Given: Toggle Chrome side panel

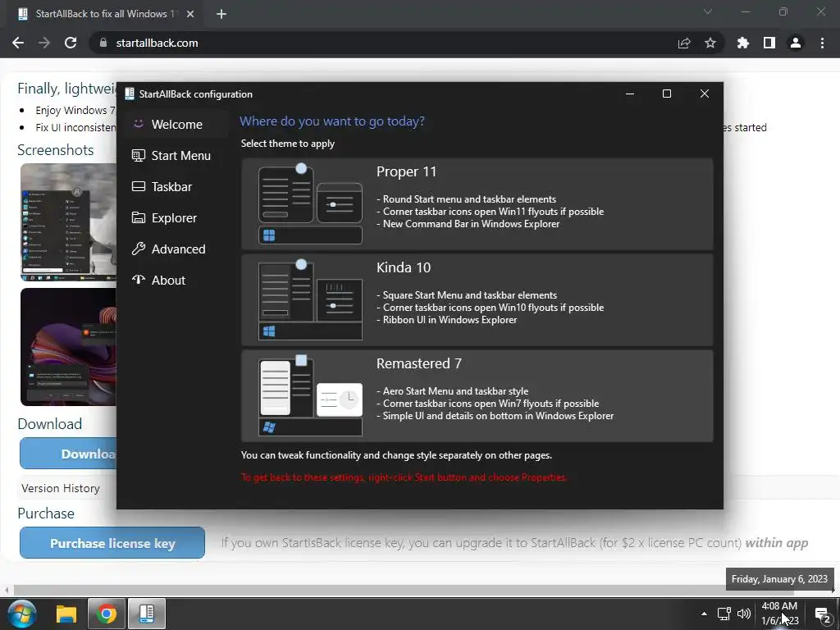Looking at the screenshot, I should pyautogui.click(x=769, y=43).
